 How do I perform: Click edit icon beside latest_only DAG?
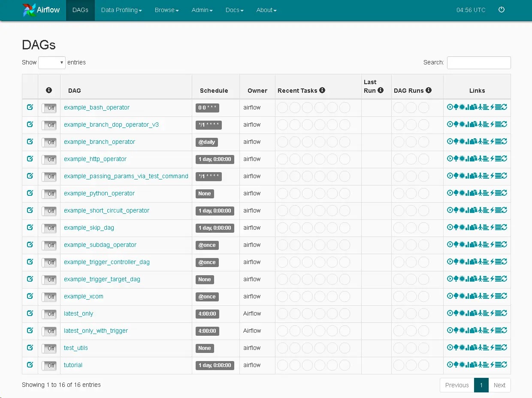(30, 313)
